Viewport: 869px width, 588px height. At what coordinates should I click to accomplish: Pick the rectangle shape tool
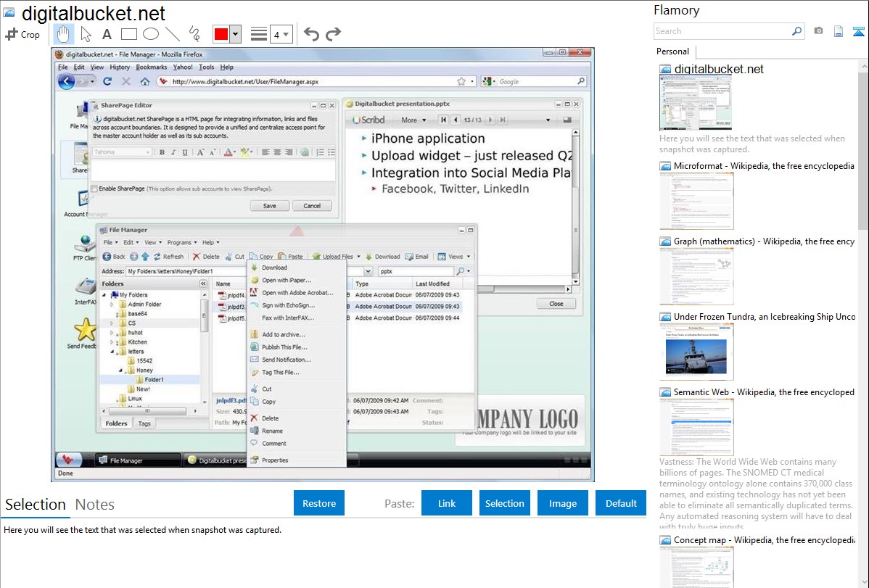coord(129,34)
